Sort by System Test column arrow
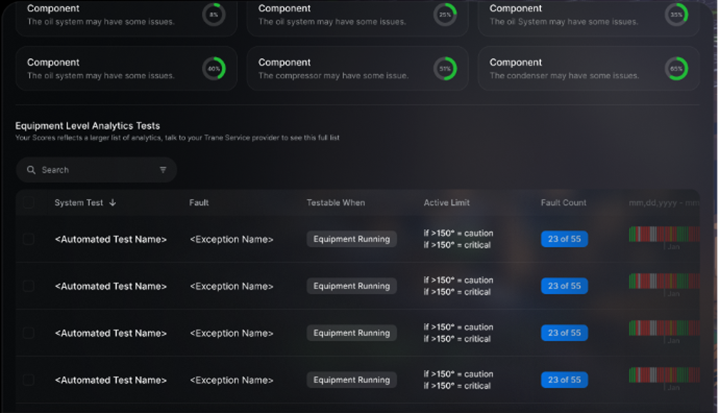Screen dimensions: 719x413 (113, 203)
